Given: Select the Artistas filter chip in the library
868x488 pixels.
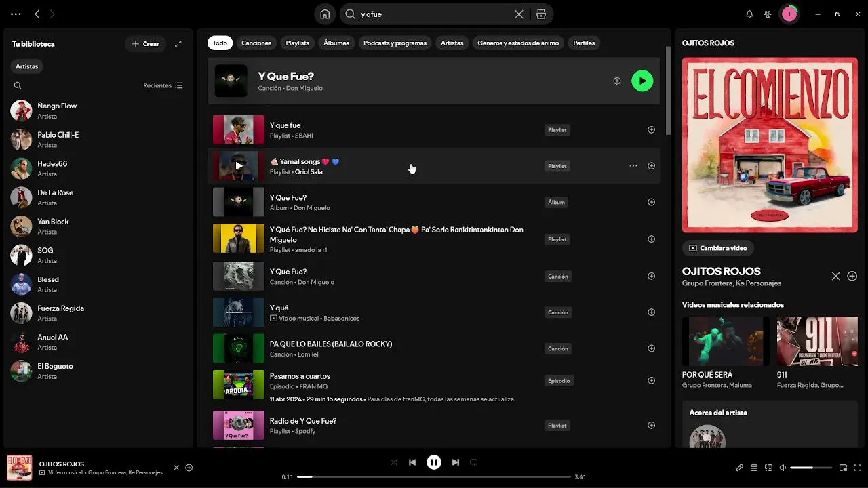Looking at the screenshot, I should click(x=27, y=66).
